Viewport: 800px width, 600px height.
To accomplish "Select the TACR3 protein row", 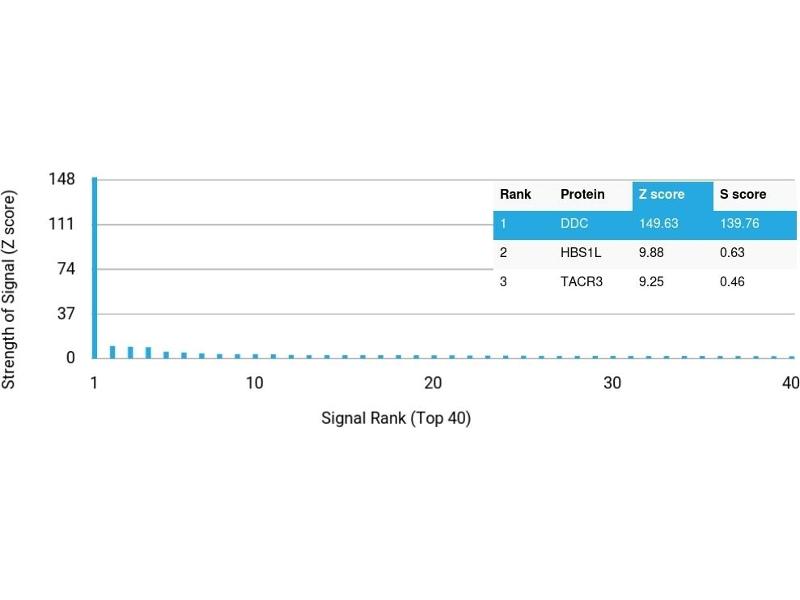I will pos(582,282).
